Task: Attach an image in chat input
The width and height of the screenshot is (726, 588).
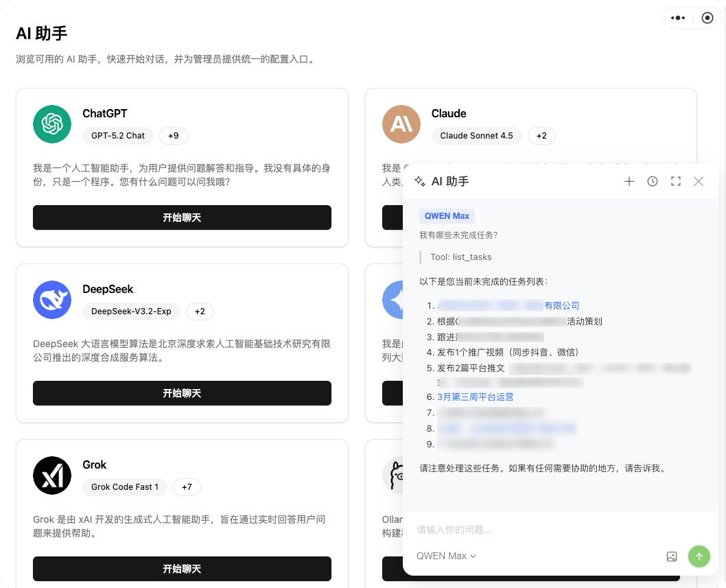Action: [671, 556]
